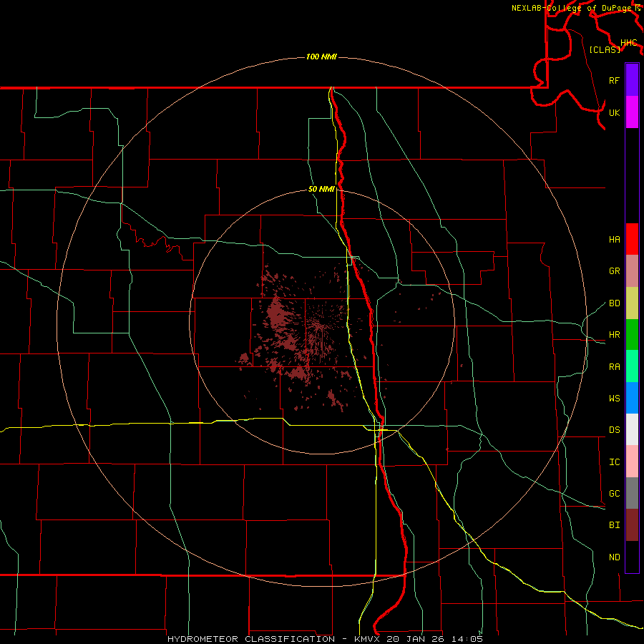Click the WS legend label

[614, 398]
